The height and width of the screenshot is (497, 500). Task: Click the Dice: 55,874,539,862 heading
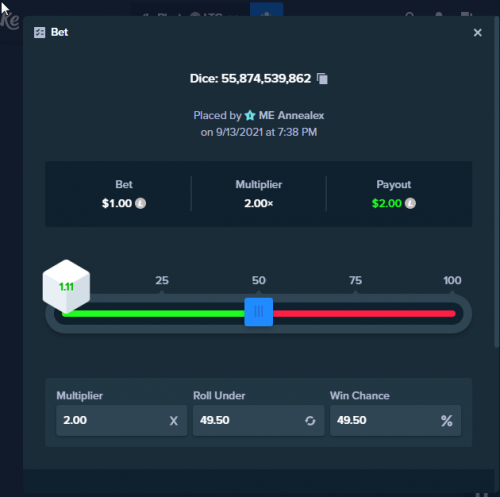click(x=250, y=79)
